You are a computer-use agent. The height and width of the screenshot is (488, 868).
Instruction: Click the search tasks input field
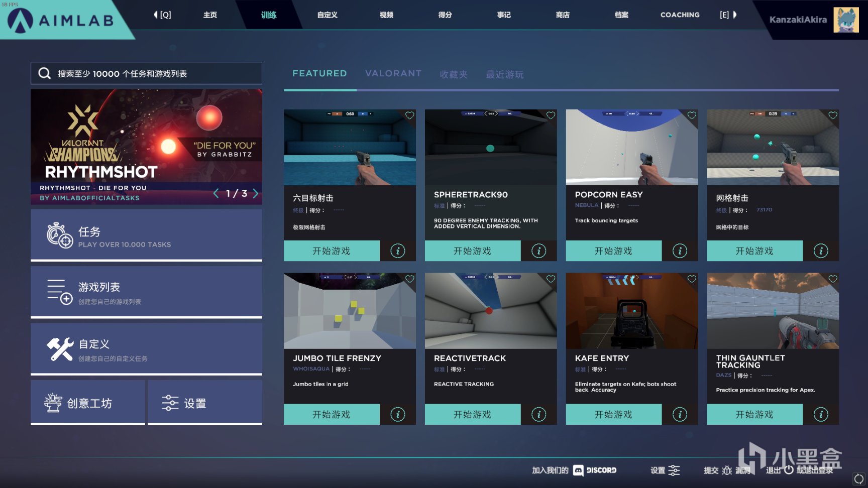pos(146,73)
